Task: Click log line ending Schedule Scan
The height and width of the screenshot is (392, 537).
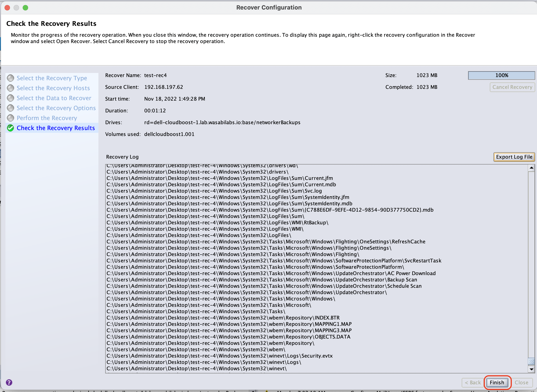Action: (x=264, y=286)
